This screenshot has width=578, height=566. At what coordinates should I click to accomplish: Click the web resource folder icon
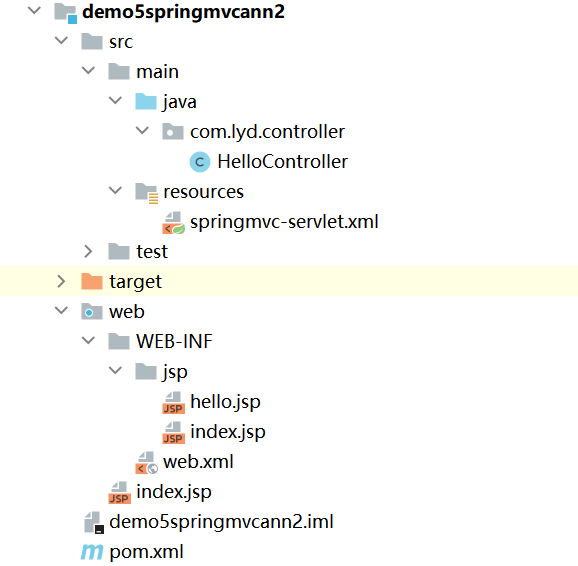(92, 312)
